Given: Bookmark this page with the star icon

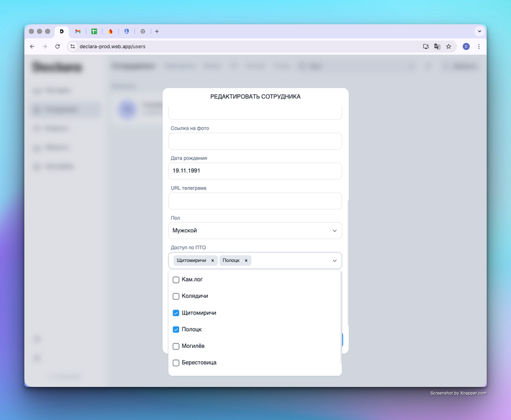Looking at the screenshot, I should pos(449,47).
